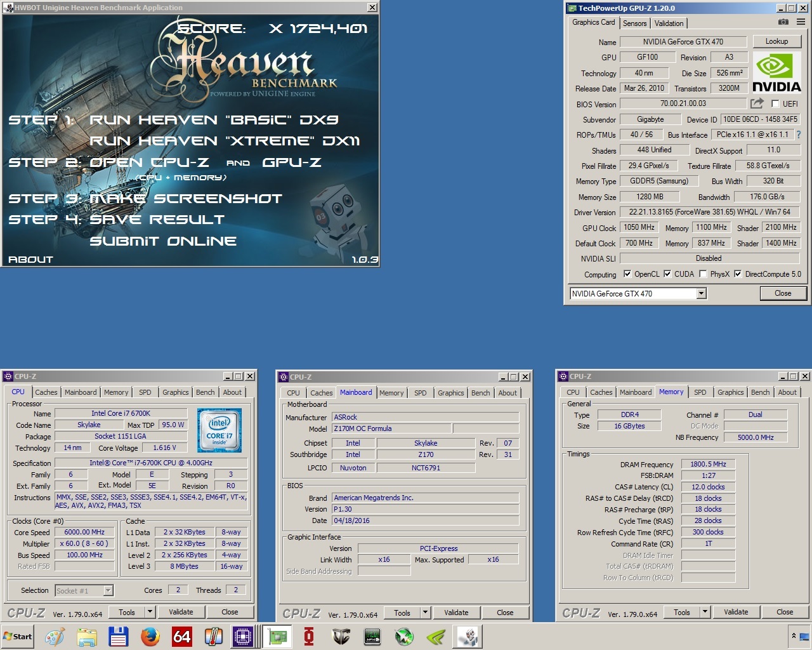812x650 pixels.
Task: Click Close in CPU-Z Mainboard window
Action: pyautogui.click(x=505, y=613)
